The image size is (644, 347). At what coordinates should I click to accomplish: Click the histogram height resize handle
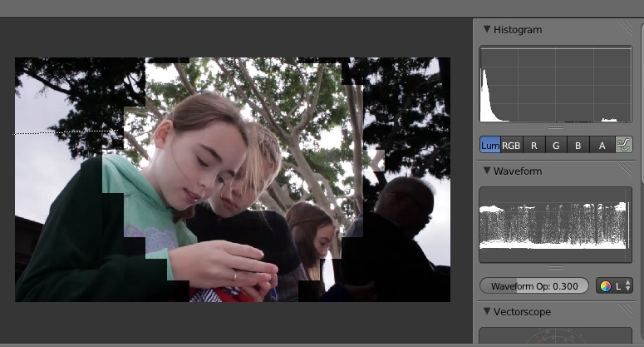556,127
